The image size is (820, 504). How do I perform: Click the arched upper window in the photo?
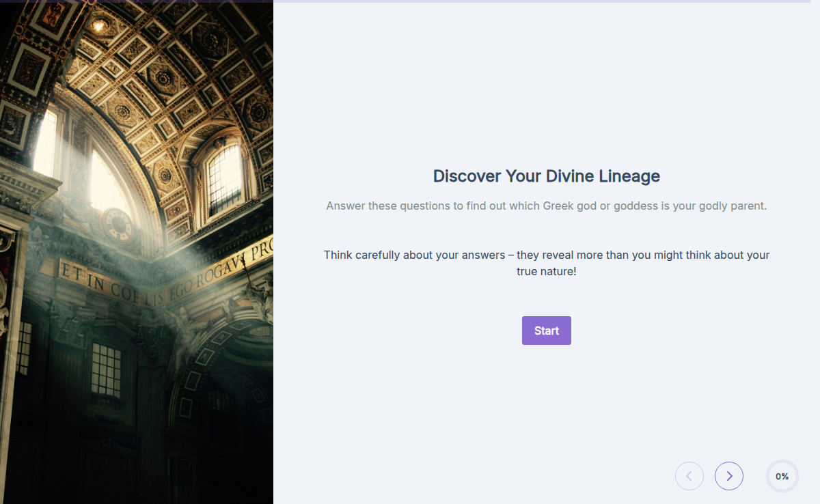pos(223,178)
